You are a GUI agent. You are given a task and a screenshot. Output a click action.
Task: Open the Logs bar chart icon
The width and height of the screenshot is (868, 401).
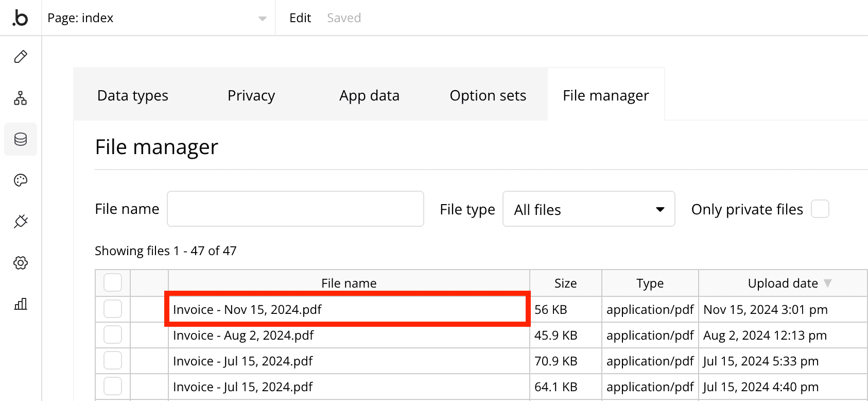(x=21, y=304)
